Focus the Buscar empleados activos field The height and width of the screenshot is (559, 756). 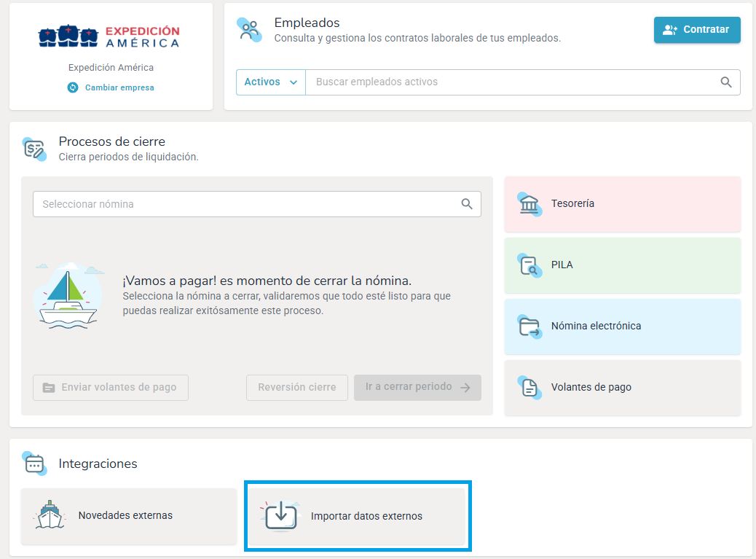tap(523, 82)
